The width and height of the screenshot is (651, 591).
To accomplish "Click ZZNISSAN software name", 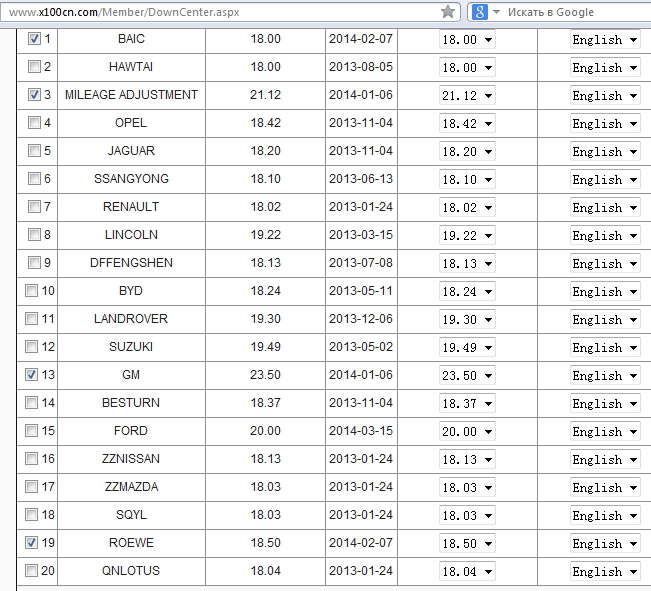I will click(x=131, y=459).
